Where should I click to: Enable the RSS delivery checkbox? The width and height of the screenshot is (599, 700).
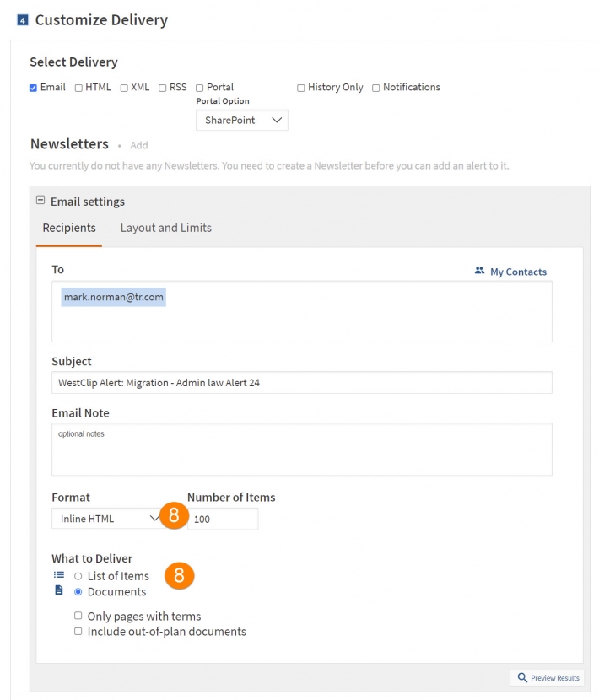pos(163,88)
